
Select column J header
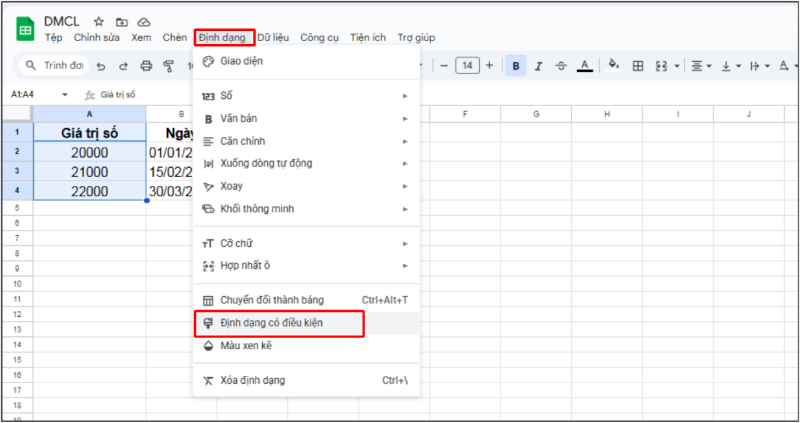pyautogui.click(x=748, y=114)
